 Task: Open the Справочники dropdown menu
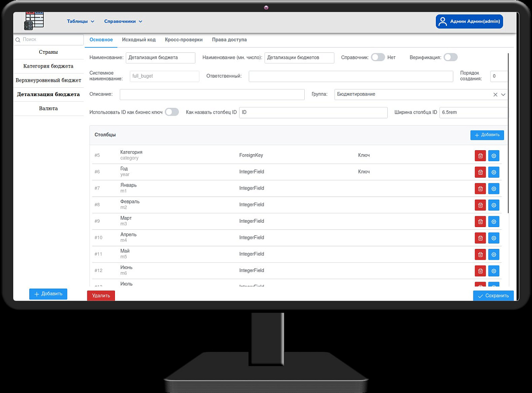pos(123,21)
